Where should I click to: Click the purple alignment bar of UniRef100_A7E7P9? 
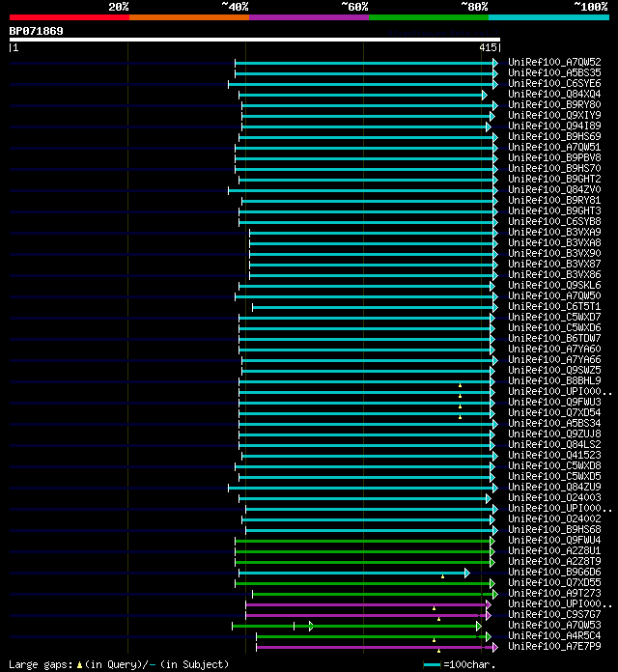[x=378, y=648]
